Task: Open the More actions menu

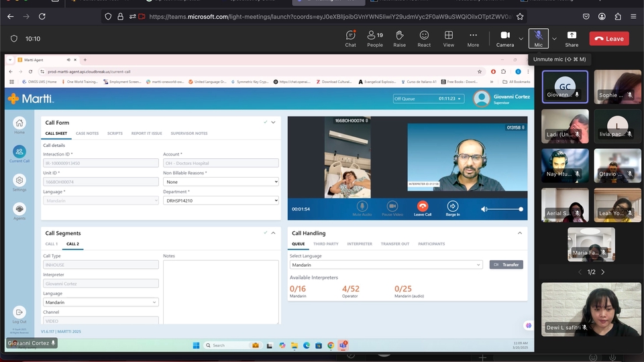Action: pyautogui.click(x=473, y=38)
